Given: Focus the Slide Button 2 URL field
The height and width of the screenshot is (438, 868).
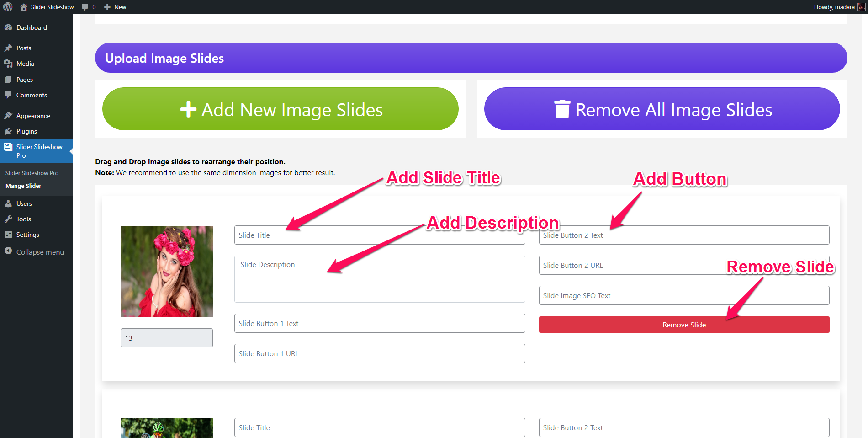Looking at the screenshot, I should pos(684,265).
